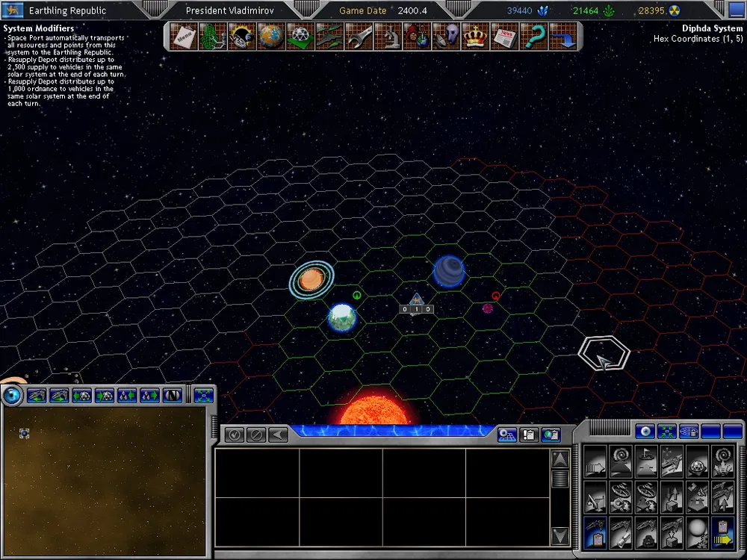747x560 pixels.
Task: Click the checkmark button in bottom panel
Action: click(234, 435)
